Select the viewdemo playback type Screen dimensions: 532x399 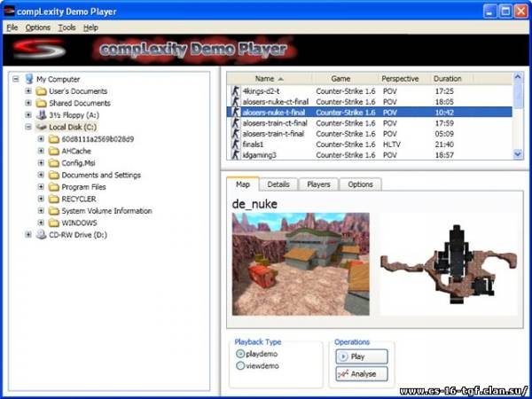pos(240,365)
